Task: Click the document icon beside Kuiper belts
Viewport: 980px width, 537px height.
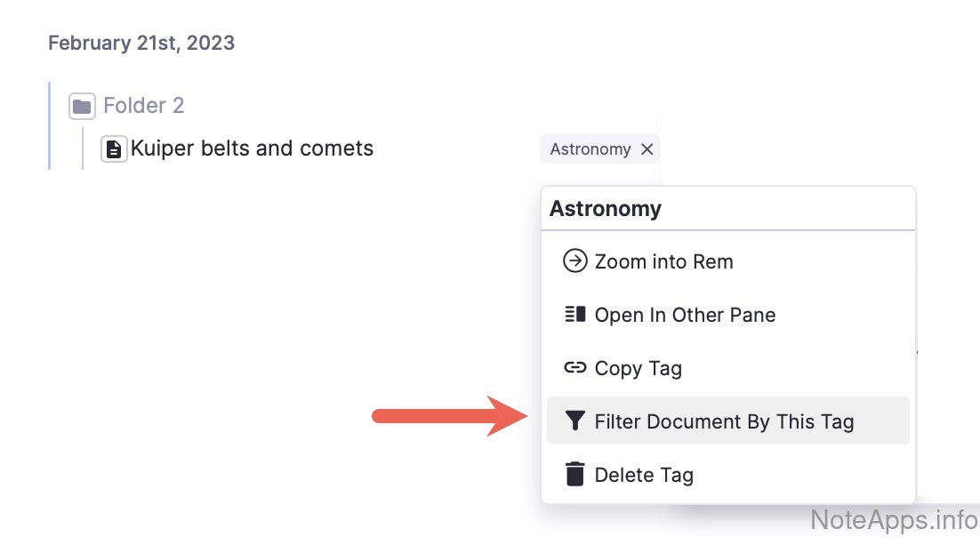Action: point(114,148)
